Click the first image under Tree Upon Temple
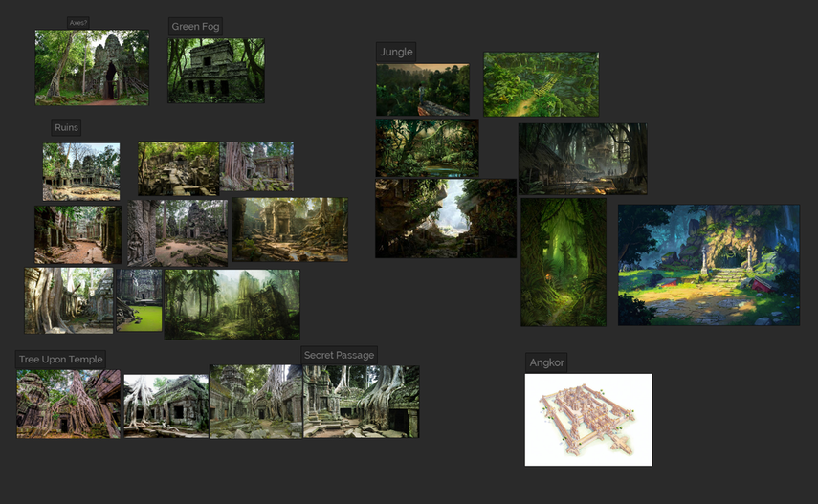Screen dimensions: 818x504 tap(68, 404)
